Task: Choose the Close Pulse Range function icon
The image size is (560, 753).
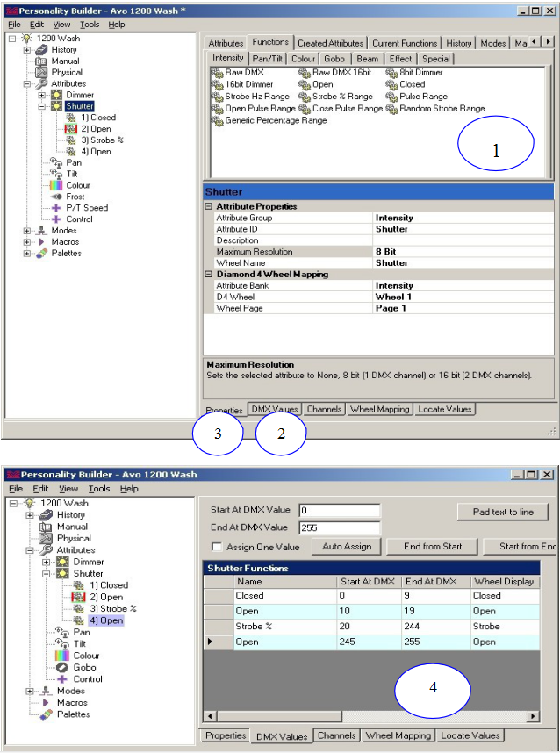Action: tap(305, 109)
